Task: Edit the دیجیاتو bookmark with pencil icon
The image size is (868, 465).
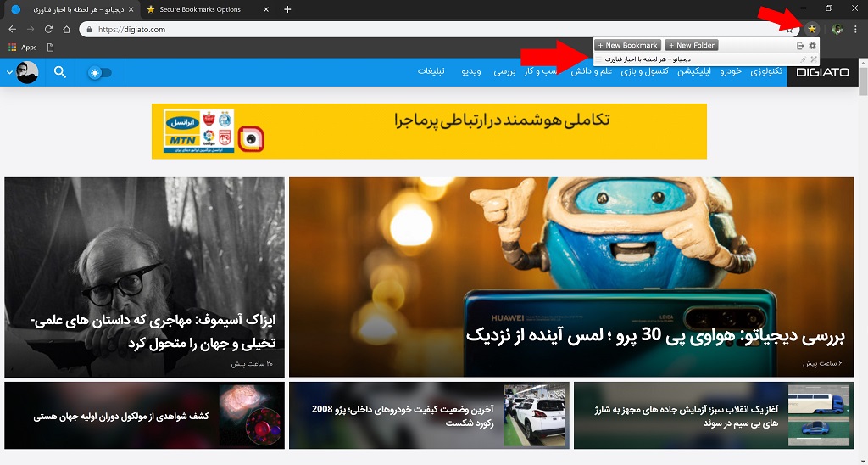Action: pyautogui.click(x=804, y=59)
